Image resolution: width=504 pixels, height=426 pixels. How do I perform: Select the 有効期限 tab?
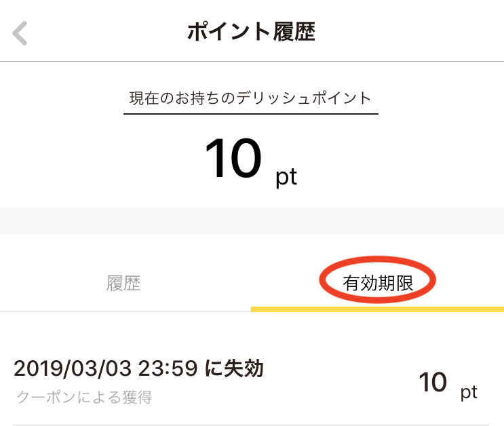click(378, 283)
